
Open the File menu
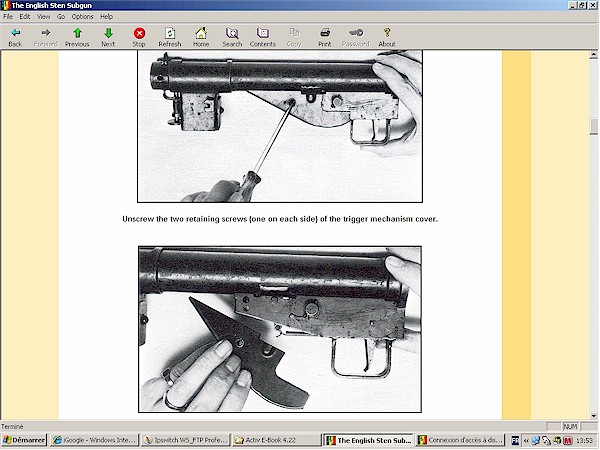coord(8,16)
